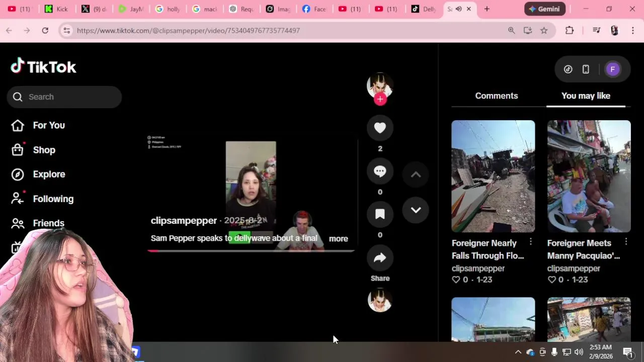Expand the caption with 'more'
The height and width of the screenshot is (362, 644).
click(338, 239)
